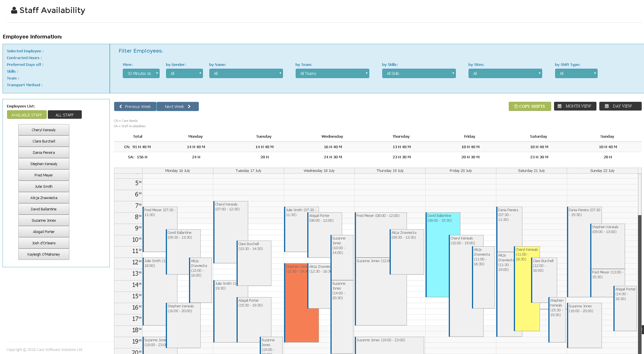
Task: Select employee Stephen Kenealy from the list
Action: (x=44, y=164)
